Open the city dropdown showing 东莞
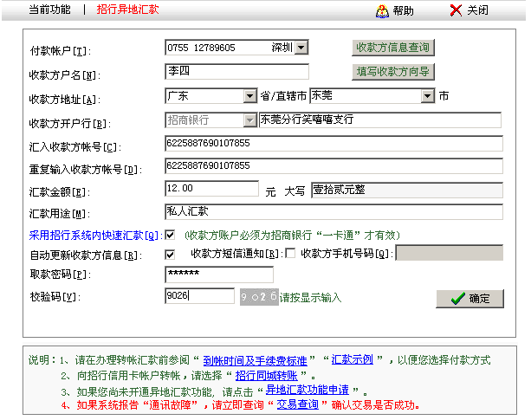Screen dimensions: 531x420 pos(427,96)
